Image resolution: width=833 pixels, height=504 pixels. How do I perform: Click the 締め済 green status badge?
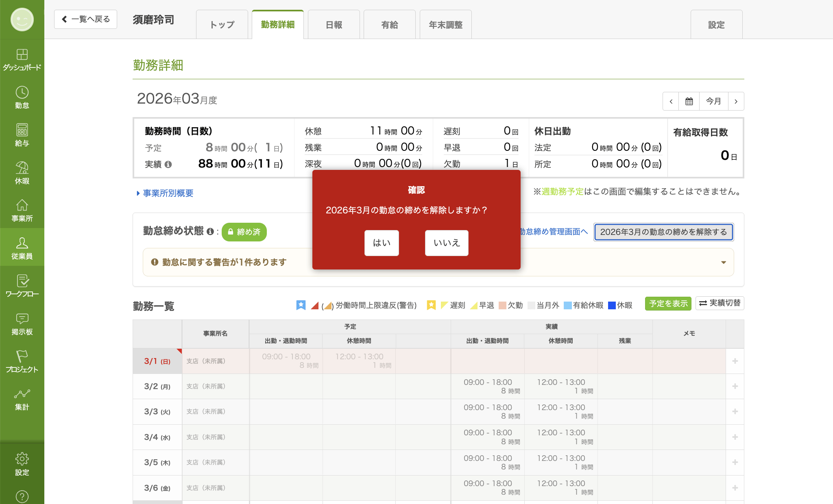pyautogui.click(x=244, y=232)
